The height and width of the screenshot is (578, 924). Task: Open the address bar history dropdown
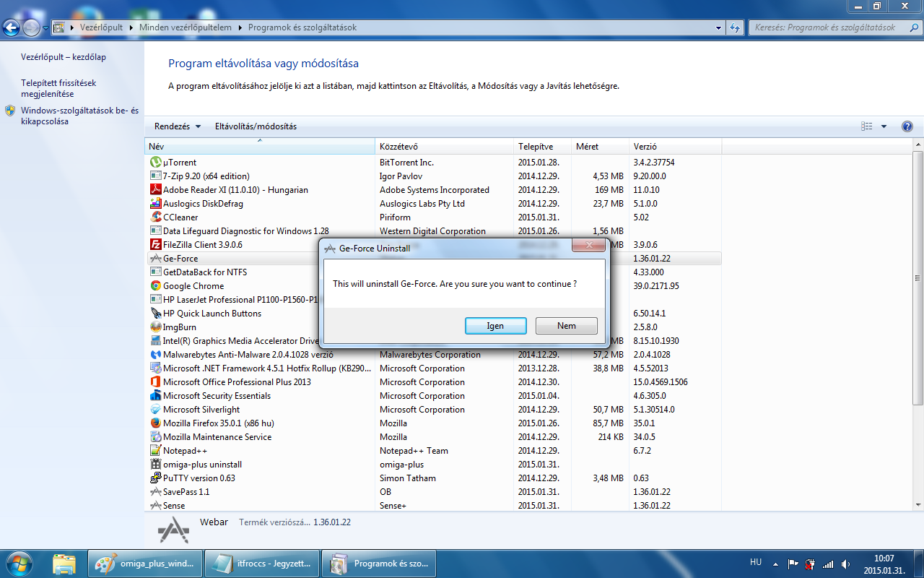pos(718,27)
